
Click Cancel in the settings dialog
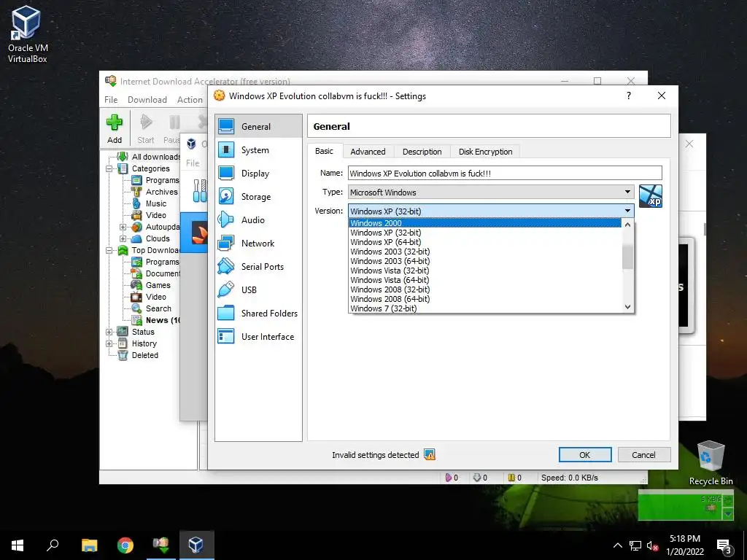coord(643,455)
